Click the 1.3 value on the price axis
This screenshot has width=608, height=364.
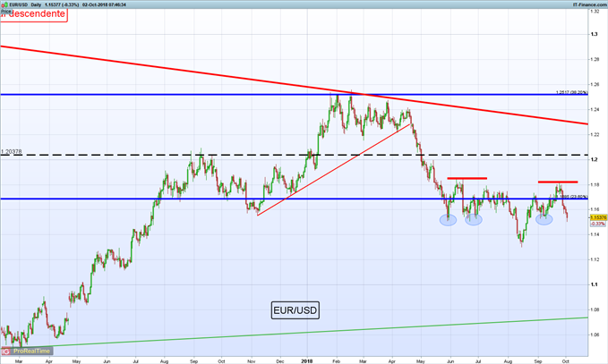[594, 35]
